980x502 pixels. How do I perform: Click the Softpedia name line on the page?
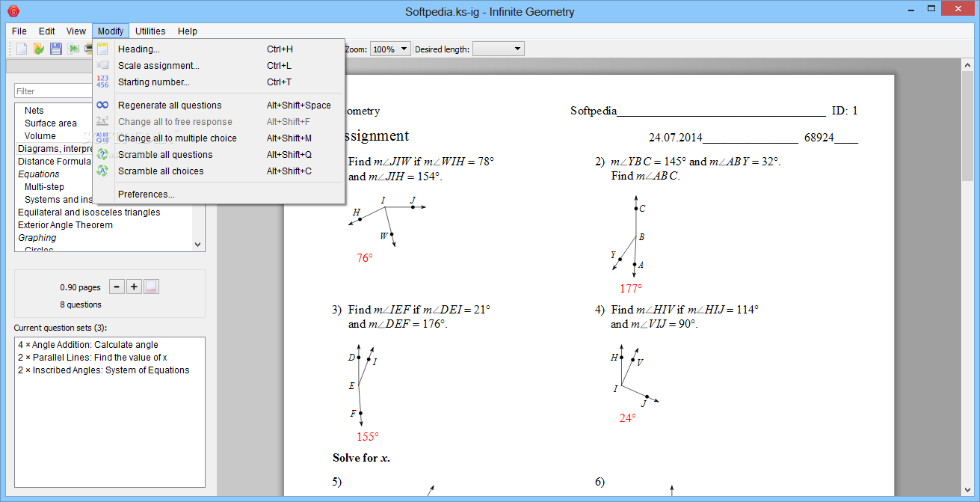(698, 111)
